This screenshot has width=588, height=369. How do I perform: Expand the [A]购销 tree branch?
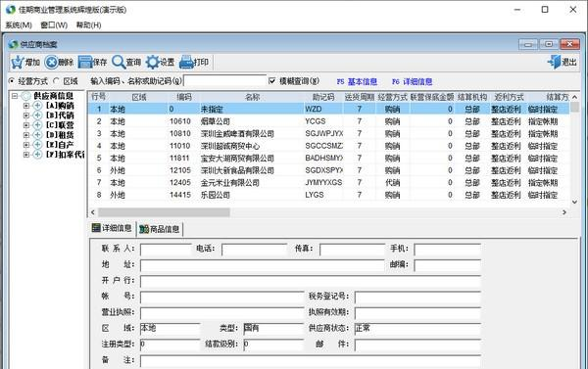(x=25, y=106)
